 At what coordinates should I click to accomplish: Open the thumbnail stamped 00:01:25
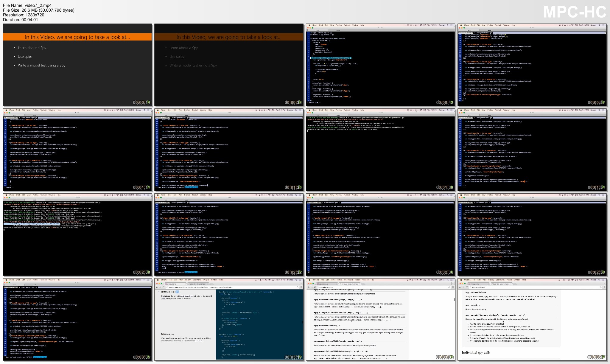pos(229,150)
